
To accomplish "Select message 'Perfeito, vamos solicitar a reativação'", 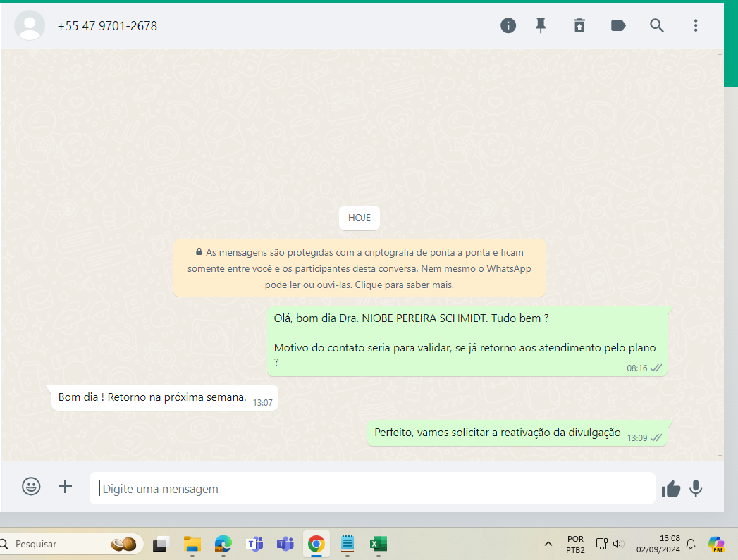I will (517, 433).
